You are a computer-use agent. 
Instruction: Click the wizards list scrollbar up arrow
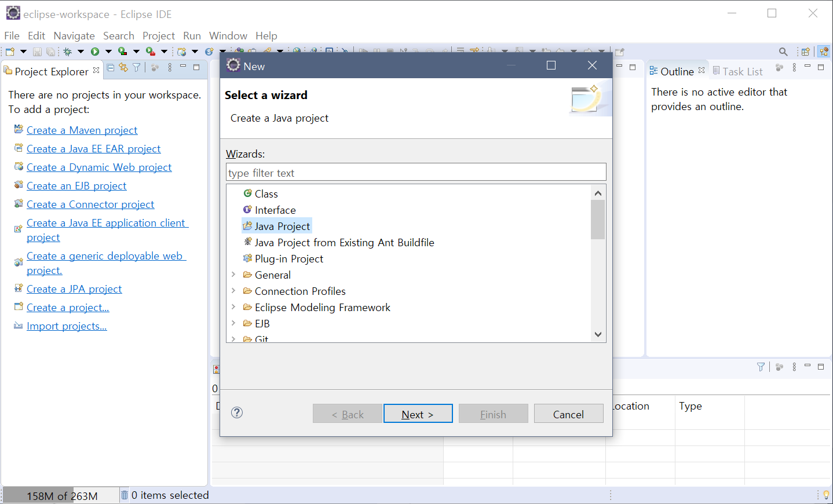(598, 193)
